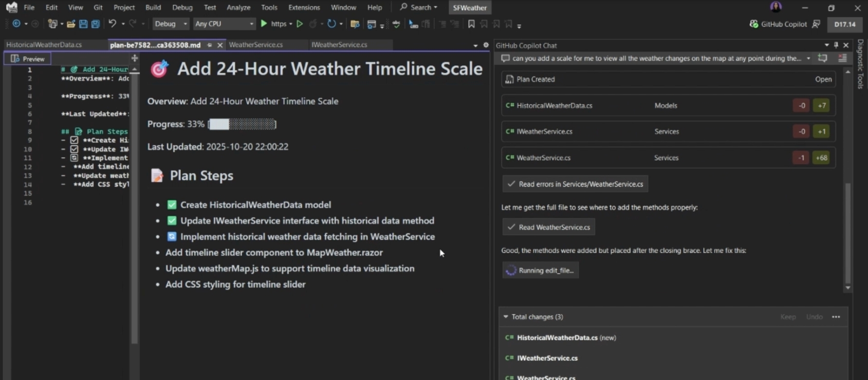Switch to the WeatherService.cs tab
This screenshot has width=868, height=380.
point(256,45)
